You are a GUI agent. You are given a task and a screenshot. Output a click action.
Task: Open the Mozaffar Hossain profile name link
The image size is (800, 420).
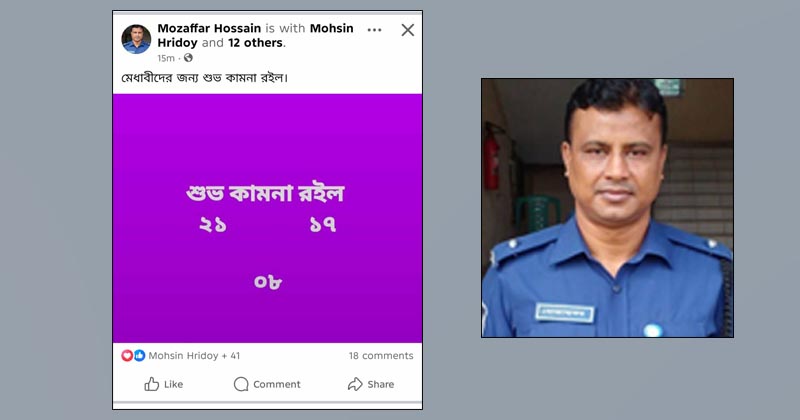pyautogui.click(x=209, y=28)
